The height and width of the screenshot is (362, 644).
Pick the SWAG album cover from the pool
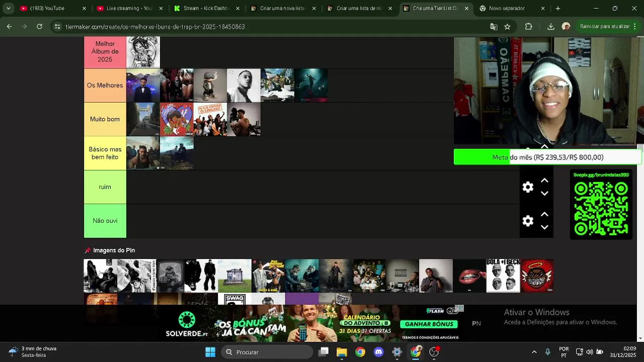(x=234, y=299)
